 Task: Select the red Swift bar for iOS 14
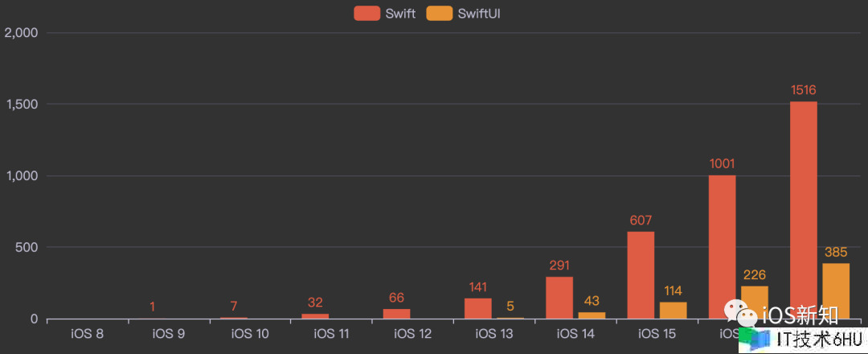[x=559, y=298]
